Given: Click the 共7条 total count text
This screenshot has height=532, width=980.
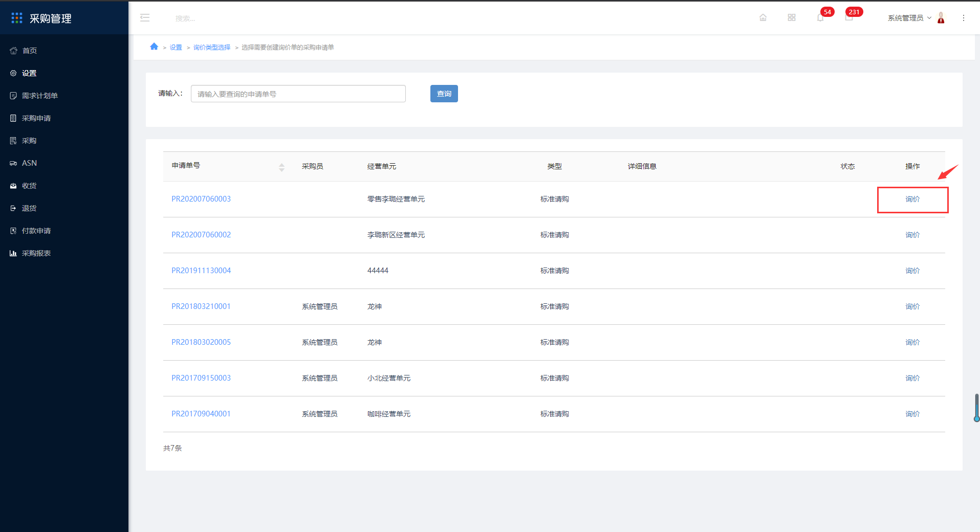Looking at the screenshot, I should pyautogui.click(x=172, y=448).
